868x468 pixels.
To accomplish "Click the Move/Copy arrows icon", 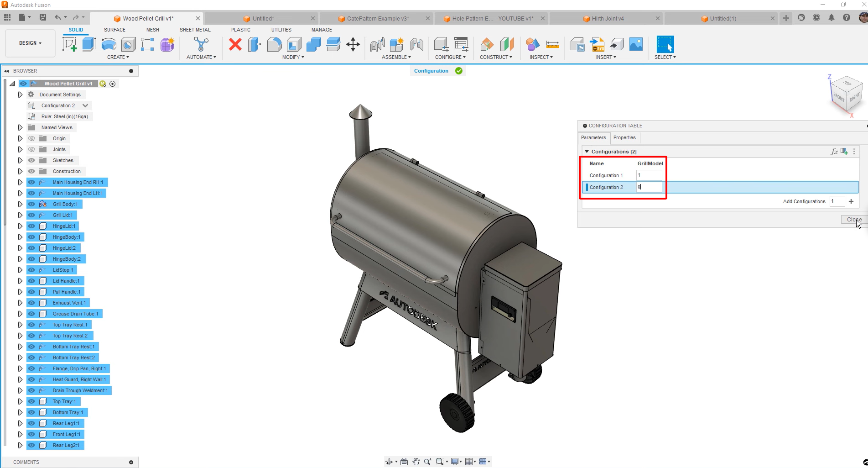I will pos(353,44).
